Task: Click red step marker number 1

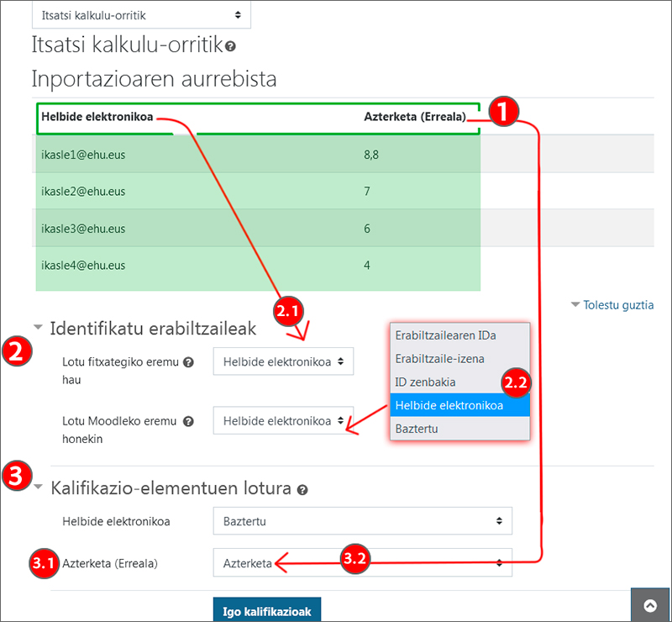Action: pos(503,112)
